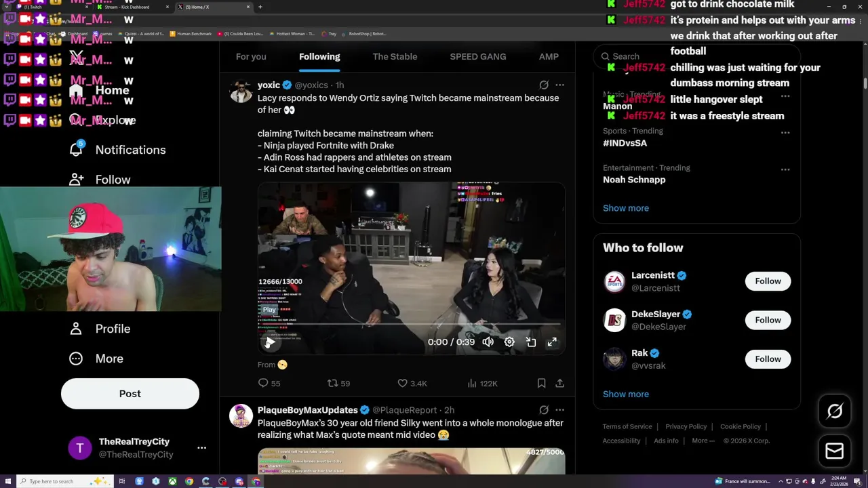This screenshot has height=488, width=868.
Task: Open Terms of Service link
Action: (x=627, y=426)
